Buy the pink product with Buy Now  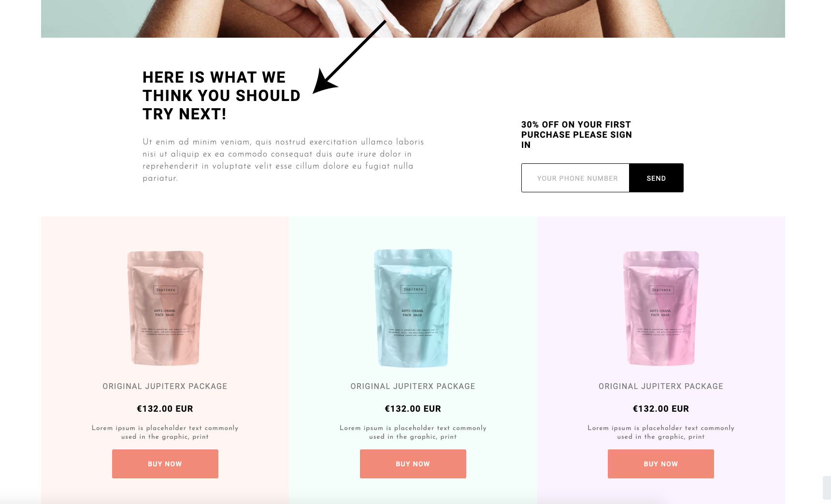pos(661,464)
